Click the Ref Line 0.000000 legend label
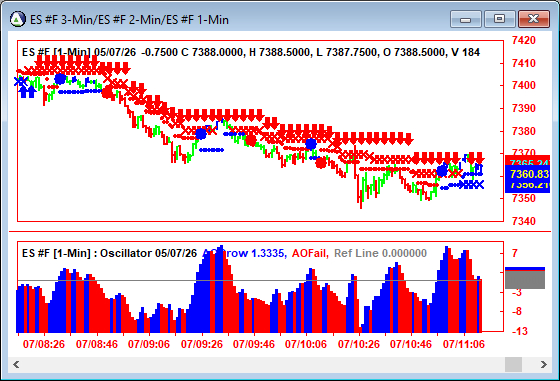This screenshot has height=381, width=560. 380,253
